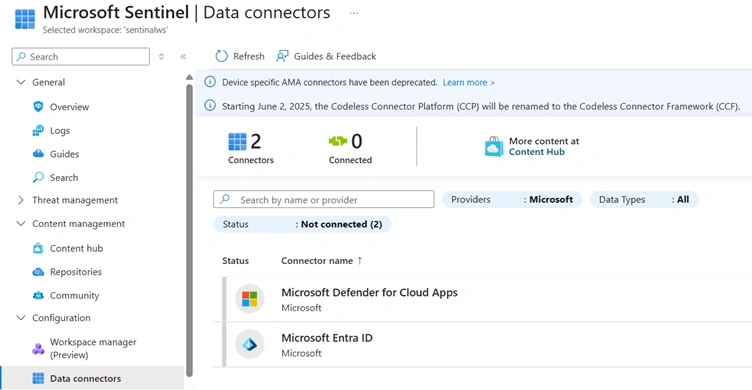Click the sidebar vertical scrollbar thumb

189,230
